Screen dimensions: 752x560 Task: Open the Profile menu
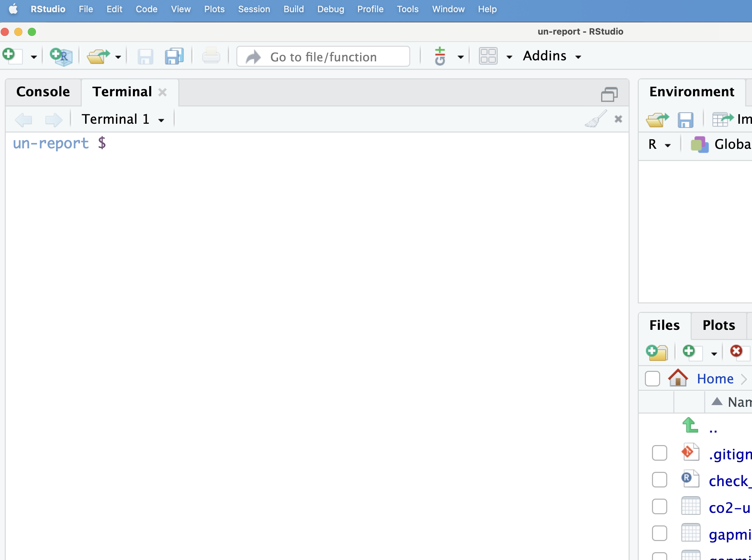coord(370,9)
